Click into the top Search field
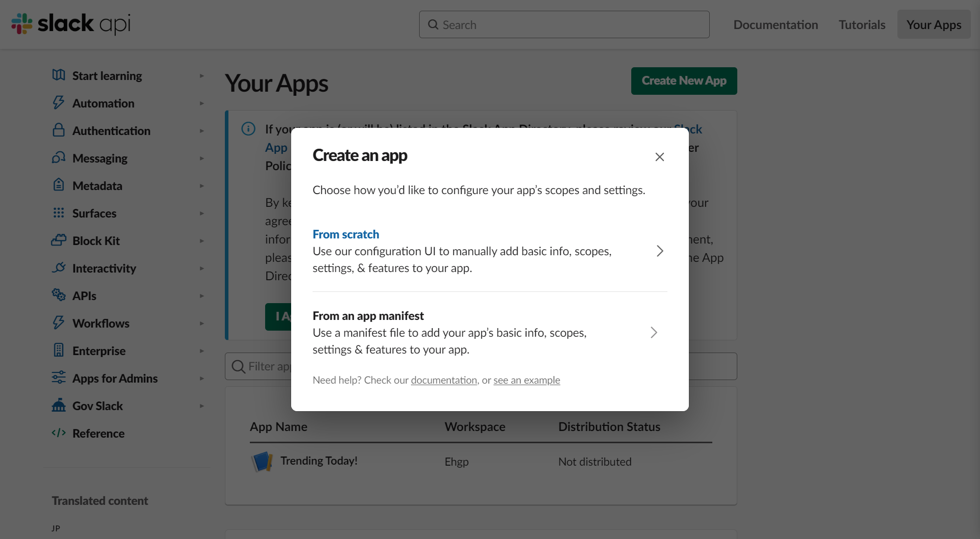Image resolution: width=980 pixels, height=539 pixels. (564, 24)
